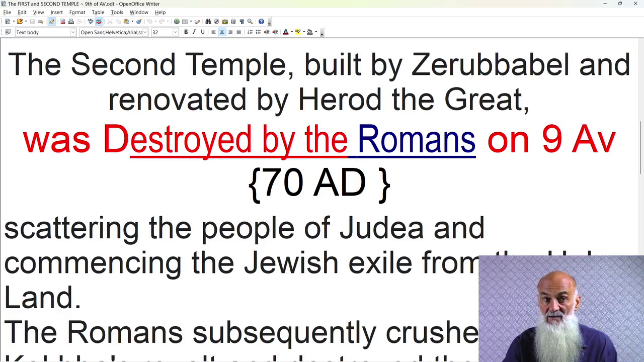
Task: Export document directly as PDF
Action: click(x=63, y=22)
